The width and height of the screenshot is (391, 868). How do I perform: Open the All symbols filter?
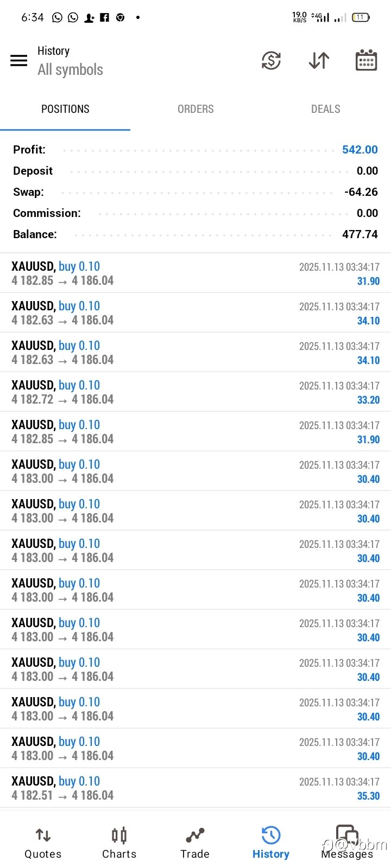click(70, 69)
